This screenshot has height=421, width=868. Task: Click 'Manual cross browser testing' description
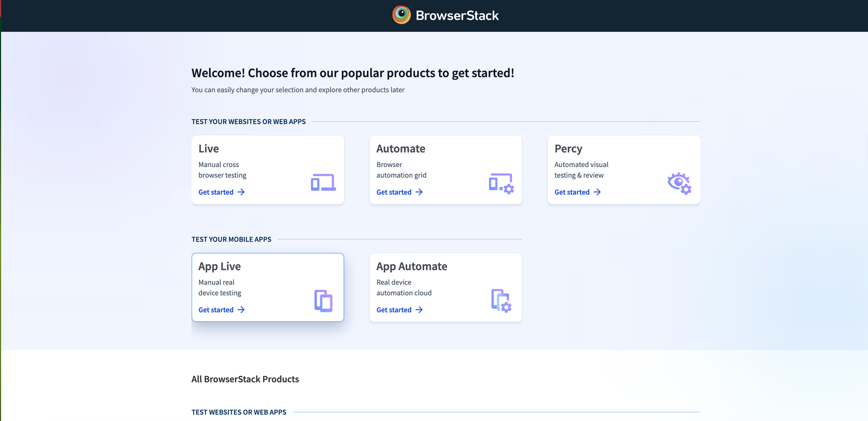[222, 170]
